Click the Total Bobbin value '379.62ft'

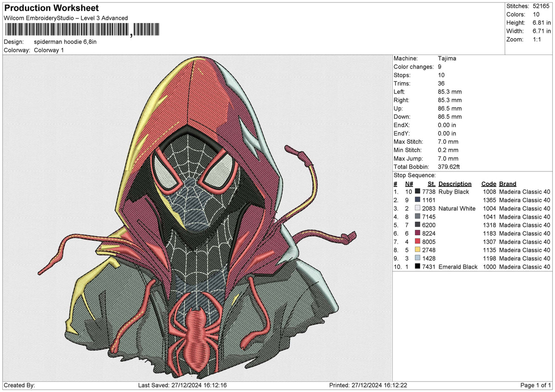coord(449,167)
